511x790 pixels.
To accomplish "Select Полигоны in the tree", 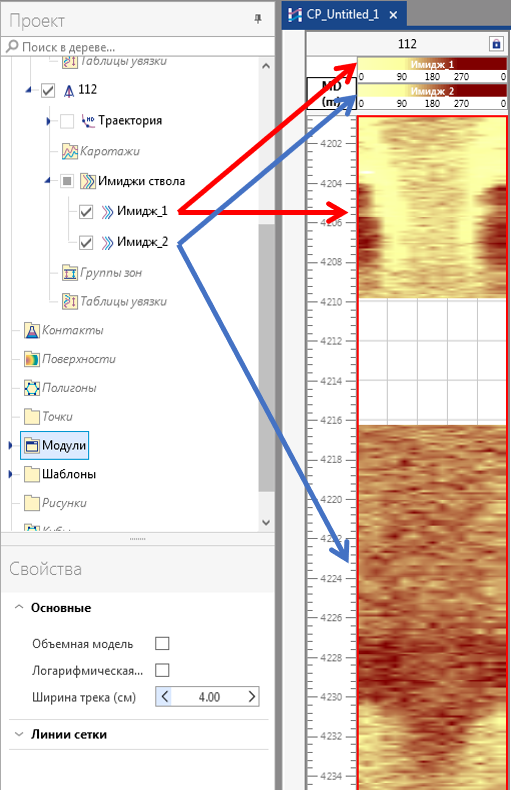I will pos(69,387).
